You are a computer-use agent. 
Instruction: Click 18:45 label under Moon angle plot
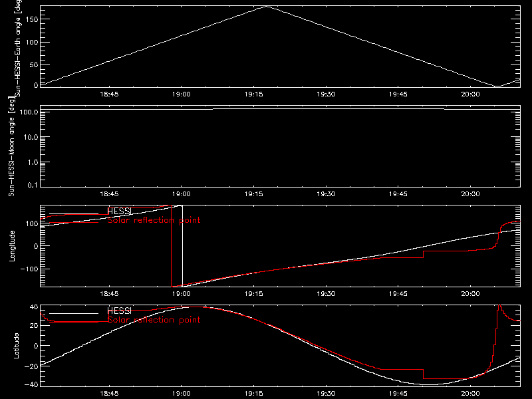(109, 194)
